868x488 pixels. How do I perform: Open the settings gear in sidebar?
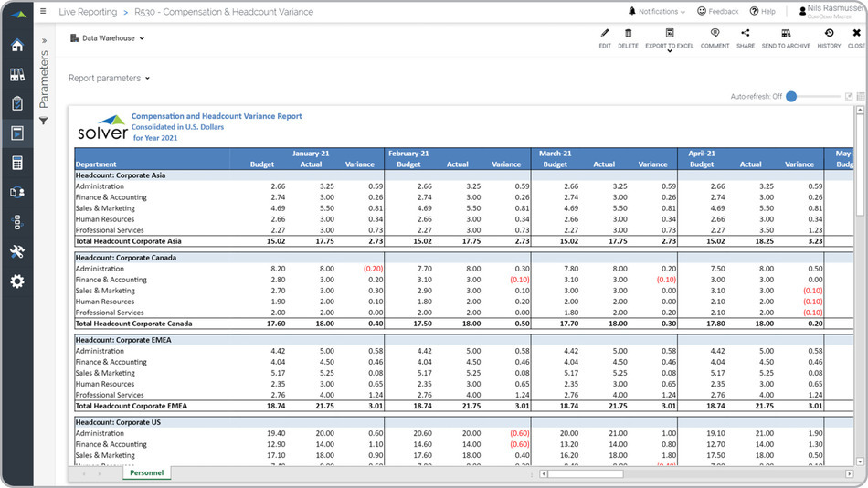(16, 281)
